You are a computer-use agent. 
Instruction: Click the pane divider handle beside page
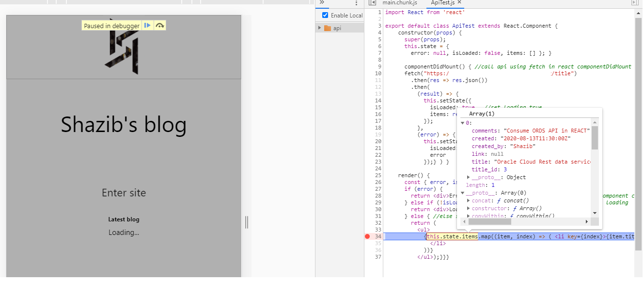pyautogui.click(x=247, y=222)
